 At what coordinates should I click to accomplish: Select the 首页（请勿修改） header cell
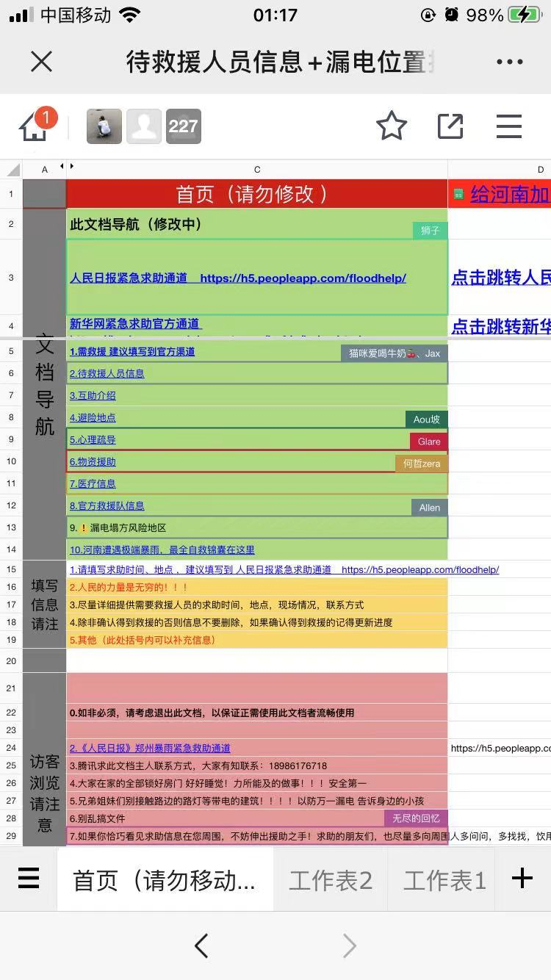click(257, 194)
